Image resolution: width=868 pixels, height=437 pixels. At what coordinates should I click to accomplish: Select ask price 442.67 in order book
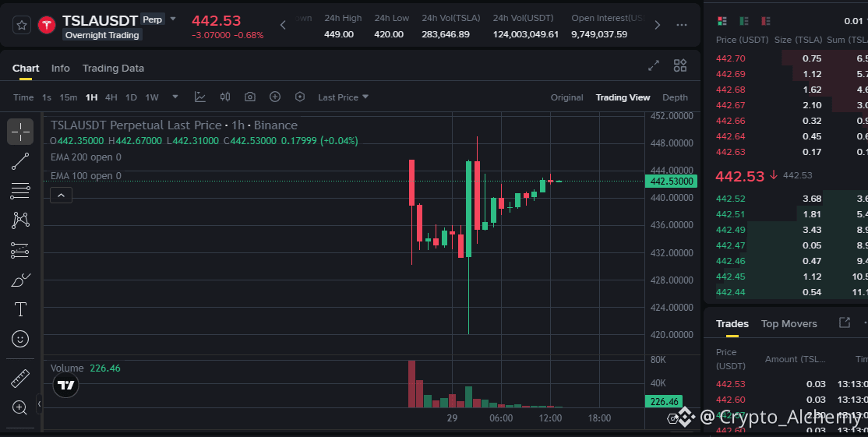coord(731,105)
